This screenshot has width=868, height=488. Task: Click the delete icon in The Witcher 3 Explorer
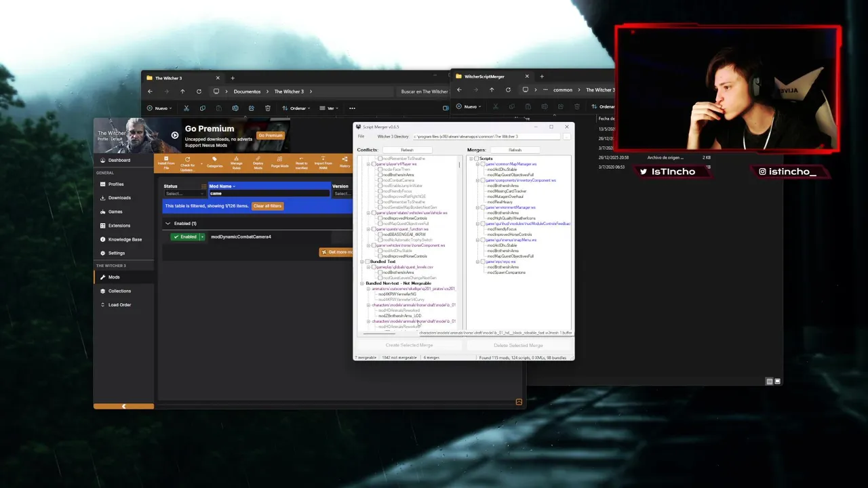point(268,108)
